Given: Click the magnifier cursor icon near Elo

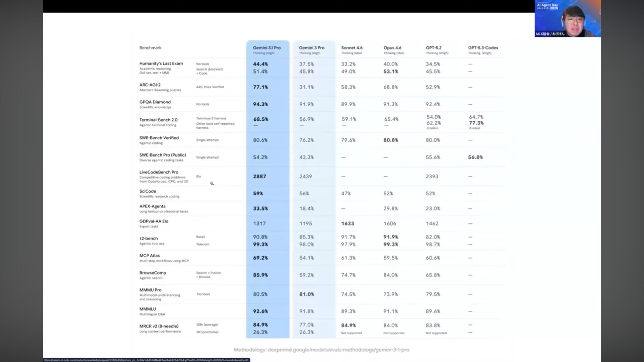Looking at the screenshot, I should [x=212, y=183].
